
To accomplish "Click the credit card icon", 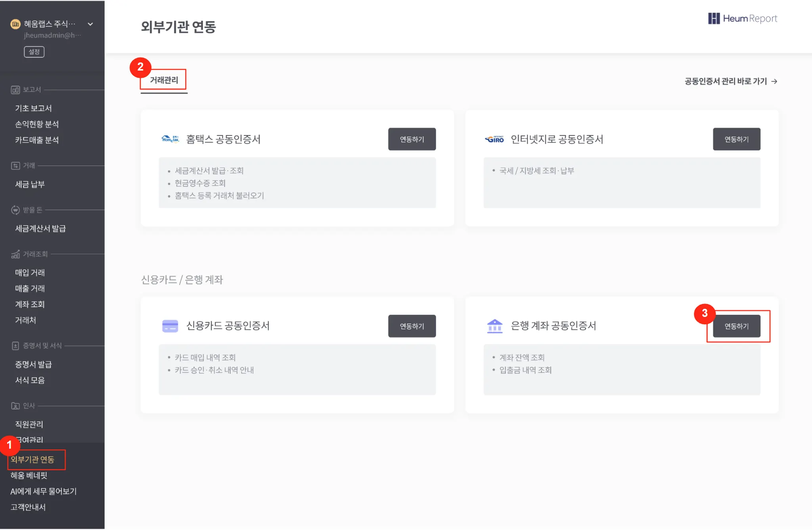I will [x=170, y=326].
